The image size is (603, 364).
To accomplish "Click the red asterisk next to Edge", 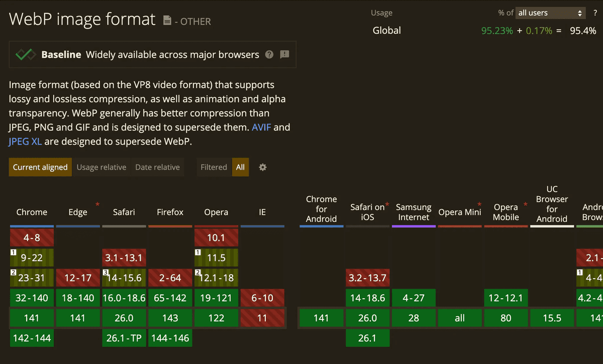I will (97, 204).
